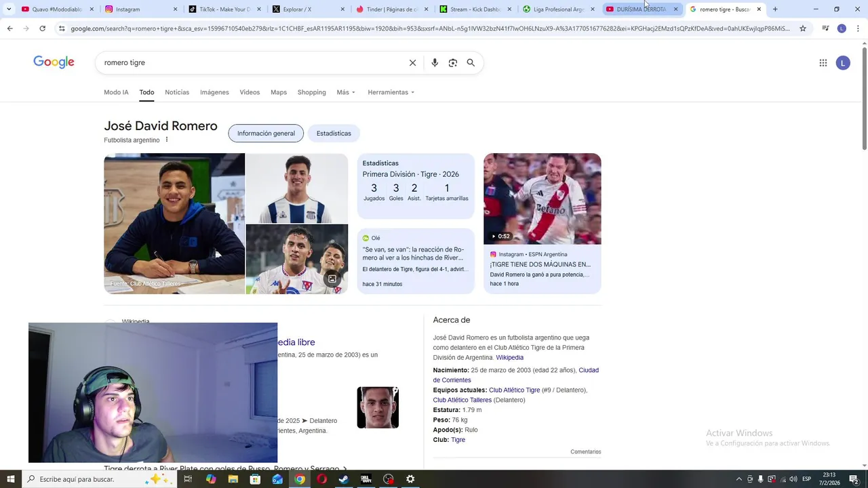Screen dimensions: 868x488
Task: Open Task View on the taskbar
Action: 188,479
